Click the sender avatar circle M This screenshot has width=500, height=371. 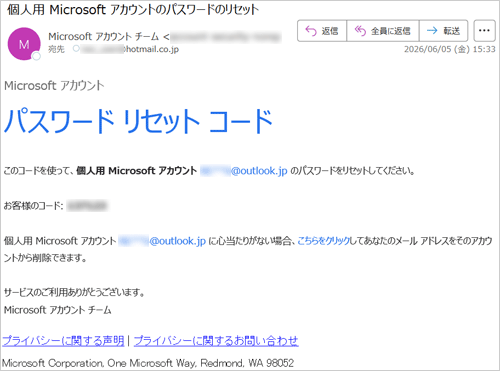[x=24, y=44]
